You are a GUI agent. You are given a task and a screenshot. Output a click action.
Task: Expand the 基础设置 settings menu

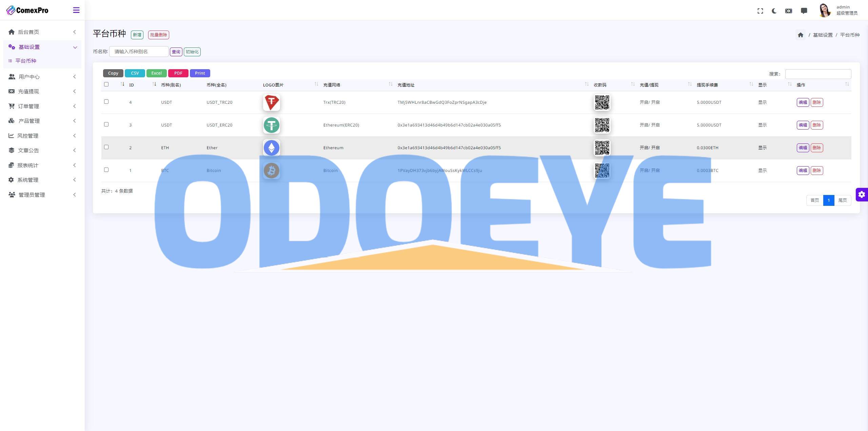[41, 46]
